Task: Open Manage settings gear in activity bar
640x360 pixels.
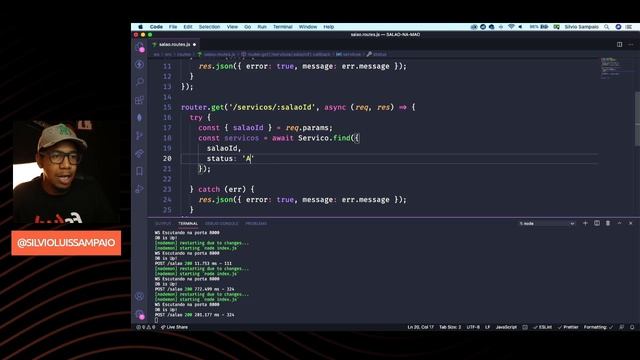Action: pos(140,314)
